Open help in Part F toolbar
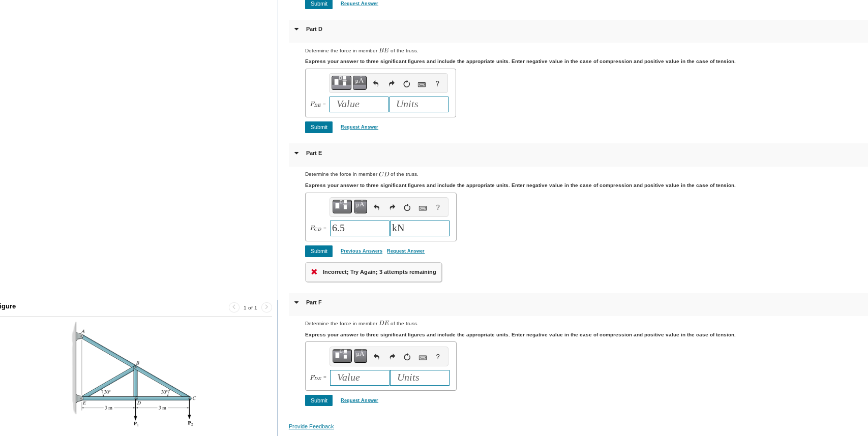 (438, 357)
